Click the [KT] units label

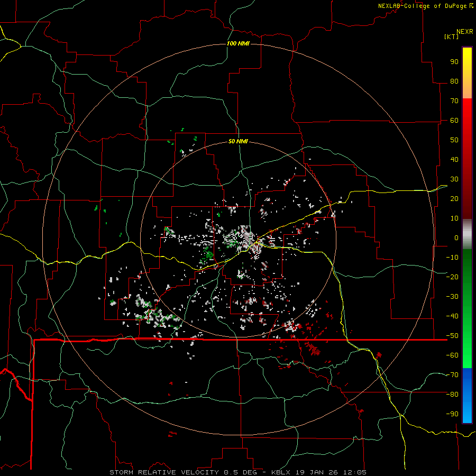[x=451, y=36]
